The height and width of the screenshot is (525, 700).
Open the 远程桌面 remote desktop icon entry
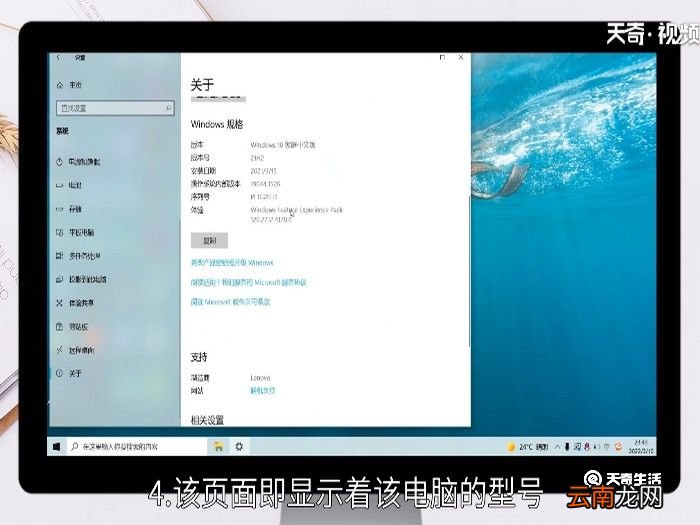coord(59,350)
